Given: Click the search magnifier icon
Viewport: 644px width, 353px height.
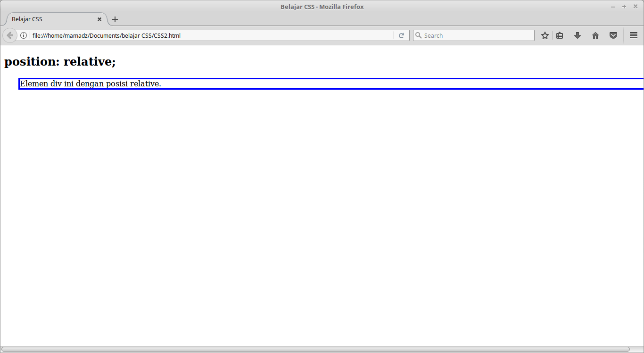Looking at the screenshot, I should 418,35.
